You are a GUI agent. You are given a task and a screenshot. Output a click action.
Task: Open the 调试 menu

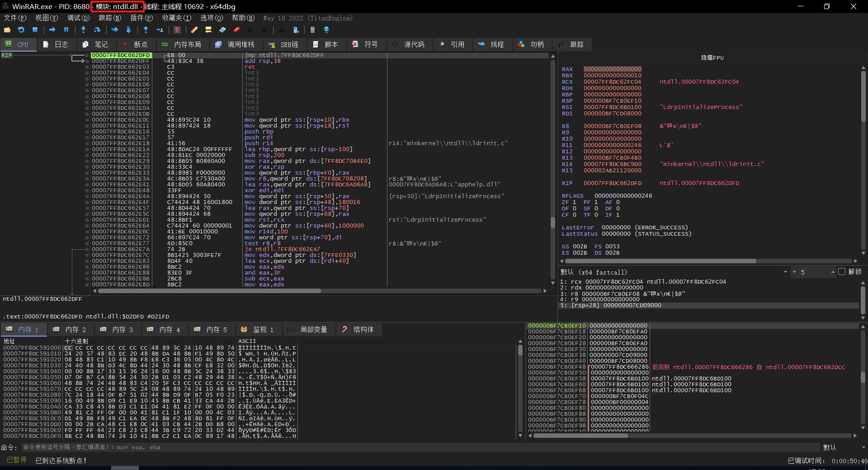(x=78, y=18)
